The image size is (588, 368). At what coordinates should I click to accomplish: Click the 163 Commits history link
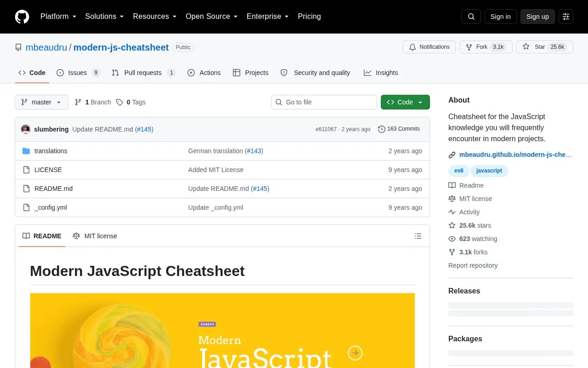click(x=399, y=129)
